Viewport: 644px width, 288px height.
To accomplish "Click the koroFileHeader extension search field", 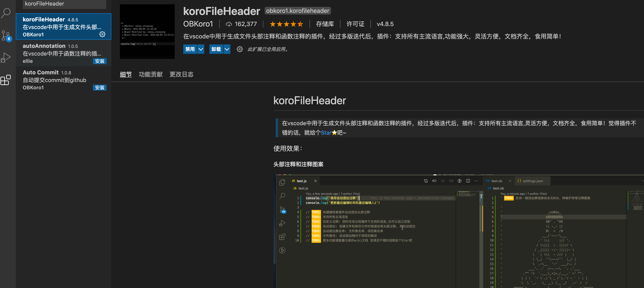I will click(64, 4).
